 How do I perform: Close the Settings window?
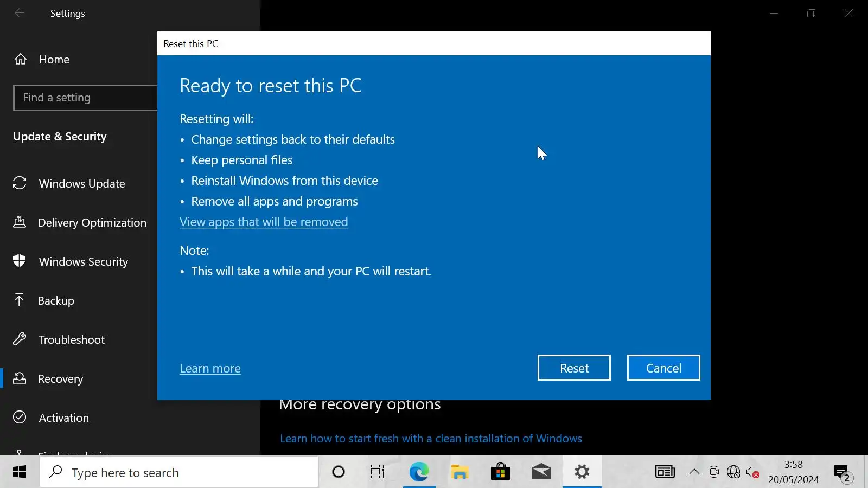[x=849, y=13]
